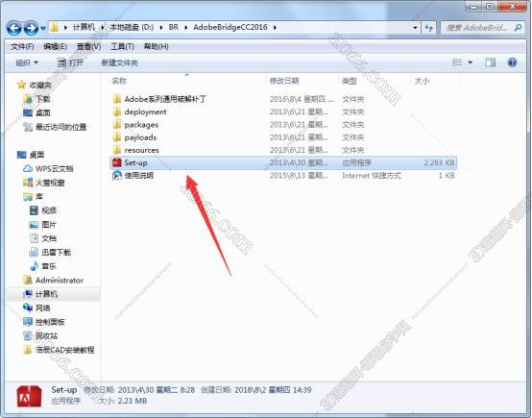Refresh the folder via address bar button

pos(429,28)
